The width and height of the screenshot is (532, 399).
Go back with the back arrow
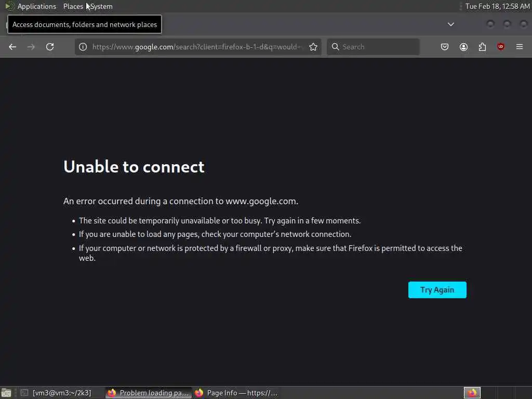[12, 47]
